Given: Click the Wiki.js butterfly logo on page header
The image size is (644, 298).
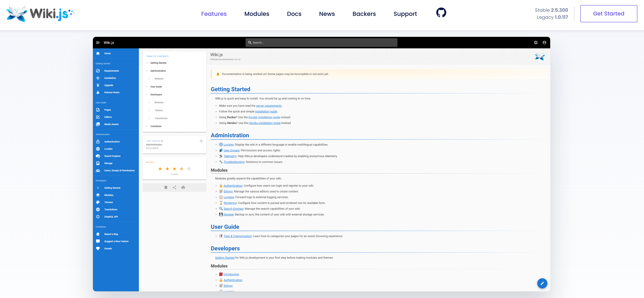Looking at the screenshot, I should (539, 57).
